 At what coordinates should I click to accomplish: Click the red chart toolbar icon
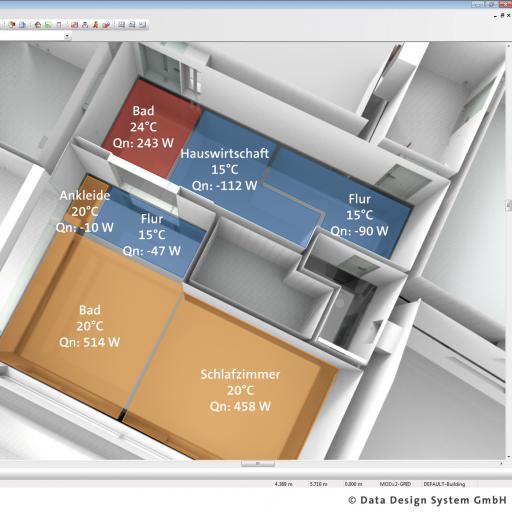click(x=74, y=25)
